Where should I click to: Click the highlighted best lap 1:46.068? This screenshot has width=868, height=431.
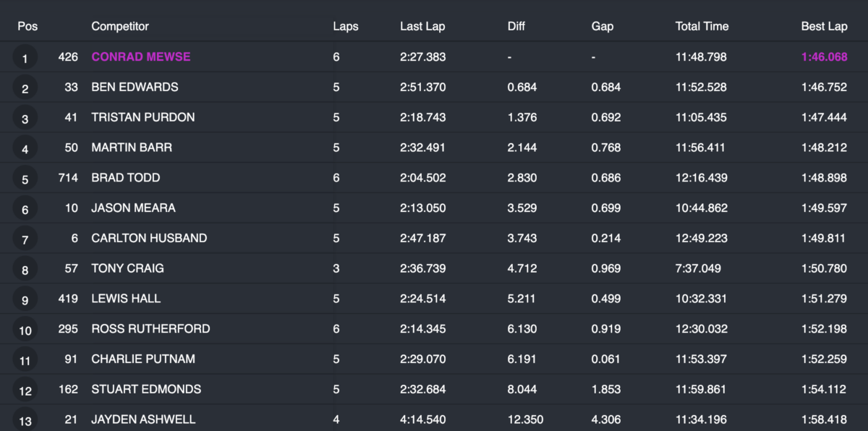(824, 57)
